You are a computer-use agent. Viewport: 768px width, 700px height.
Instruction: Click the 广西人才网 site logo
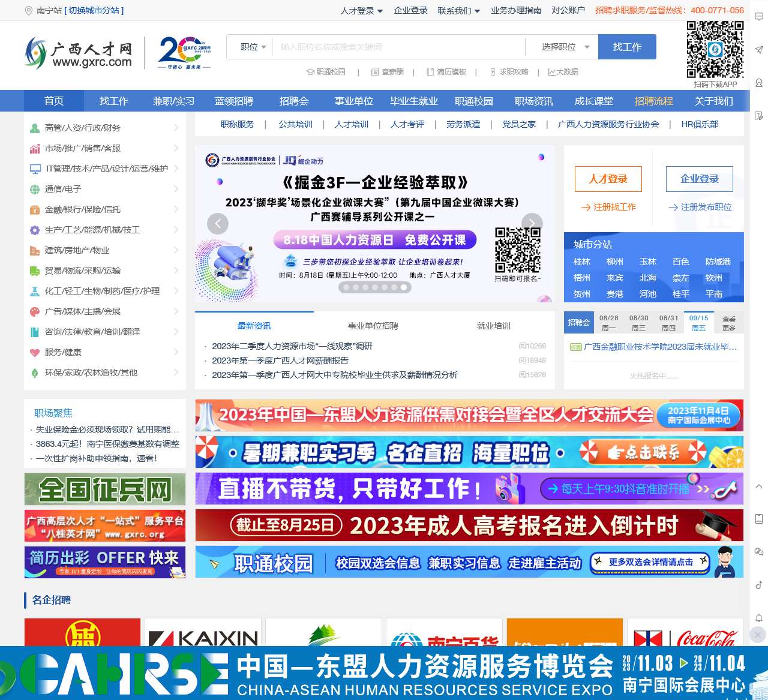tap(79, 53)
